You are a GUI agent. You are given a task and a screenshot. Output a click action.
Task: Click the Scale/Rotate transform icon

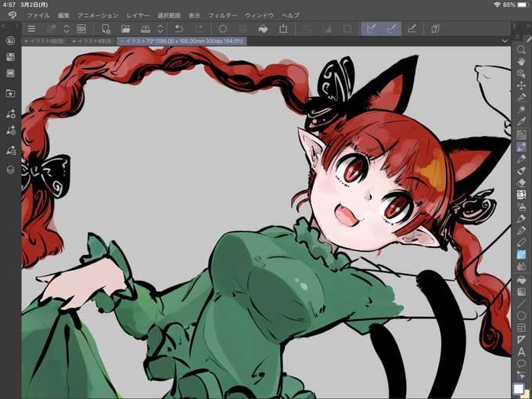(283, 29)
